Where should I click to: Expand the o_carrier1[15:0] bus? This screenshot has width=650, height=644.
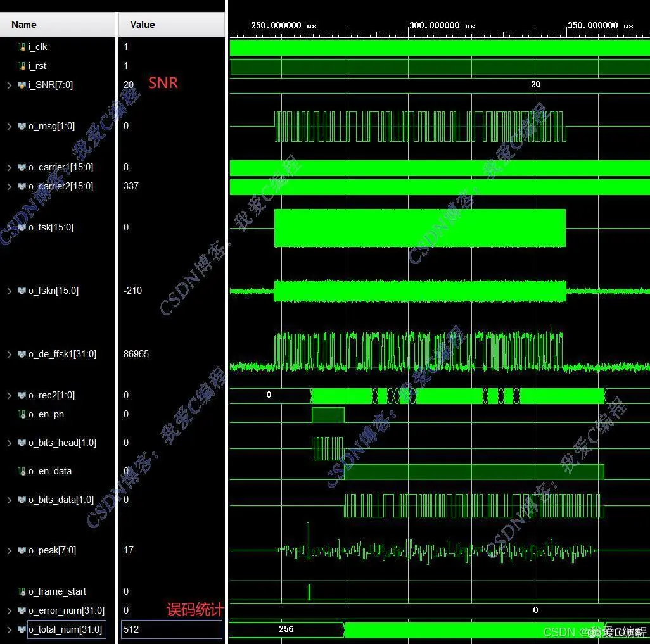click(x=9, y=167)
